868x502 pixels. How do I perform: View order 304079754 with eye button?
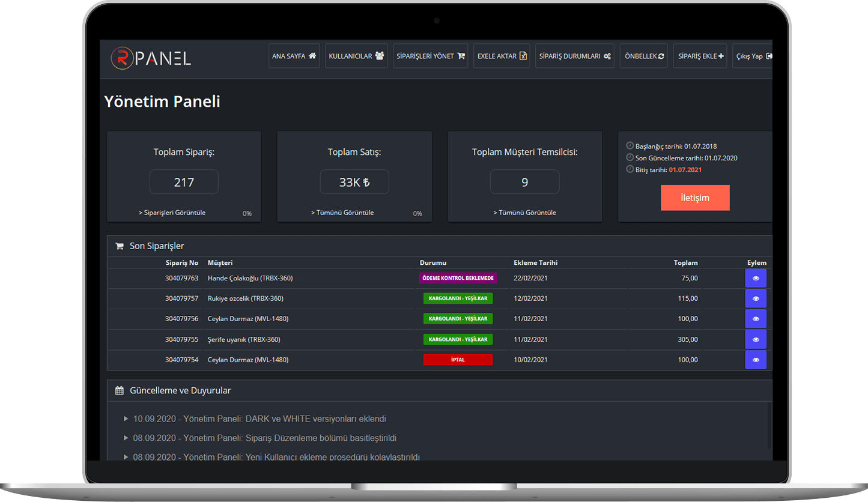756,360
